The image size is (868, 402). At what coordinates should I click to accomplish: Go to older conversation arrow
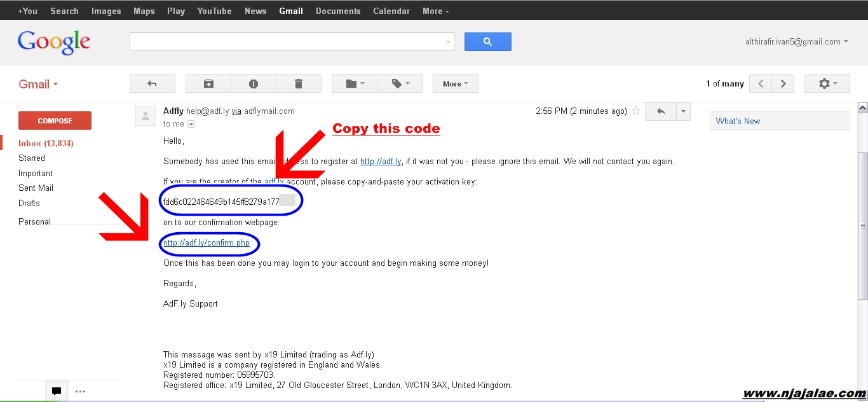(783, 84)
